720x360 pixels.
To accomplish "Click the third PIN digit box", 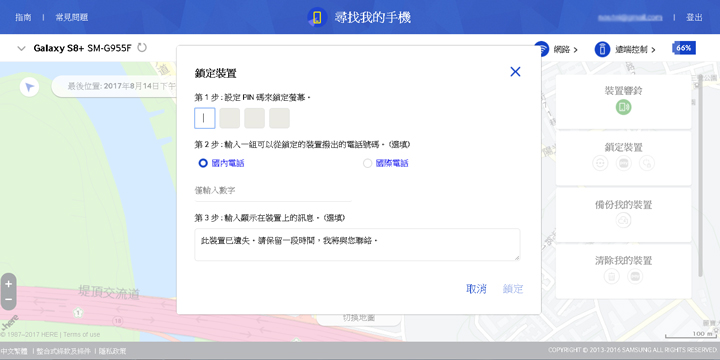I will point(254,118).
